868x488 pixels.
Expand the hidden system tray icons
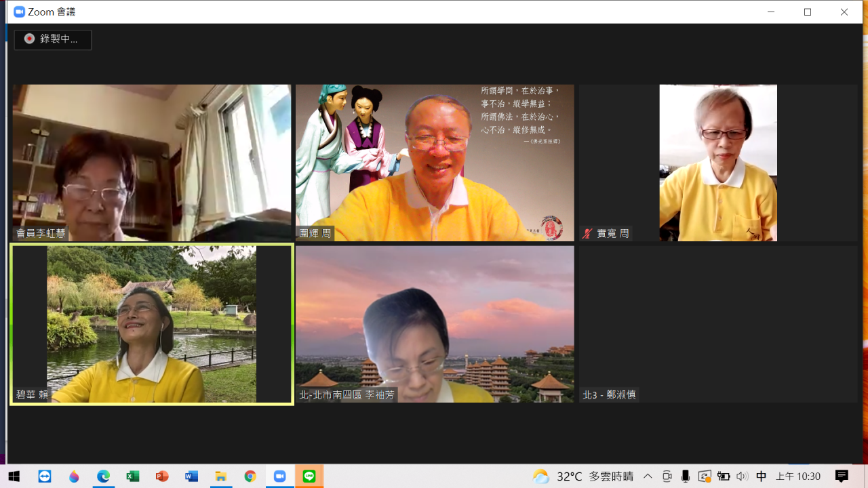[648, 476]
